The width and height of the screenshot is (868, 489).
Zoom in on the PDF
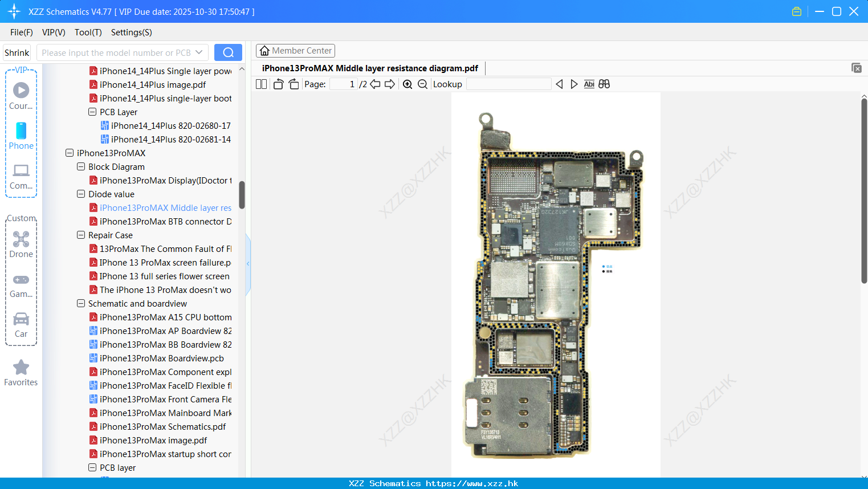pyautogui.click(x=407, y=84)
